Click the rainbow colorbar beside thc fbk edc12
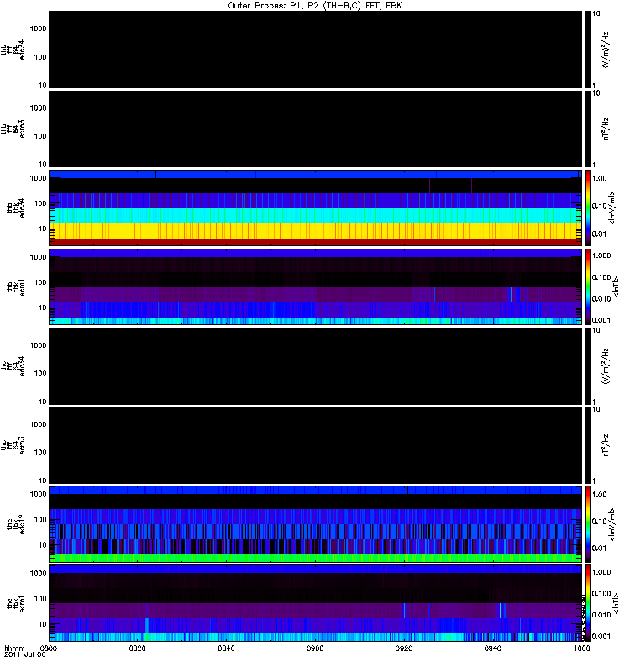 [x=588, y=523]
